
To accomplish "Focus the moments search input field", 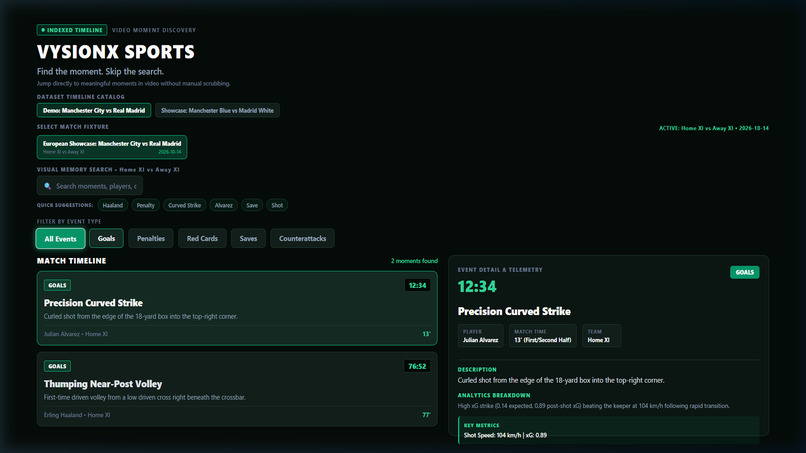I will (x=89, y=186).
